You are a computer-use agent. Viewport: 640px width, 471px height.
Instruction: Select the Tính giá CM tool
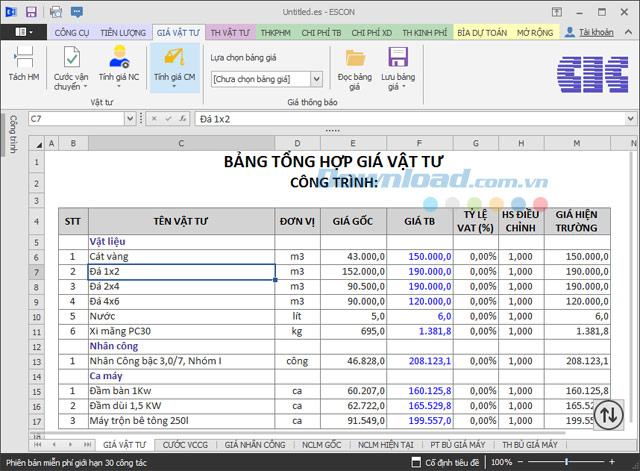click(174, 58)
